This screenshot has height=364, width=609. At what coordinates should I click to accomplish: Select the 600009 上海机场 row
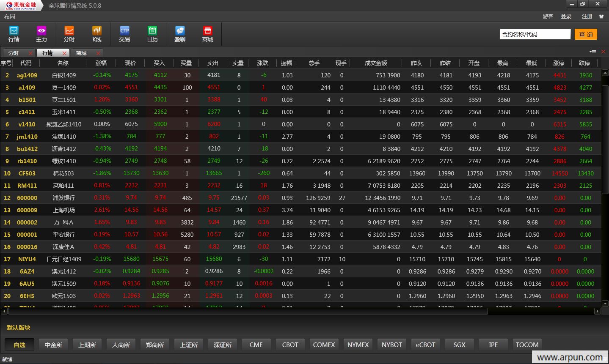point(300,210)
